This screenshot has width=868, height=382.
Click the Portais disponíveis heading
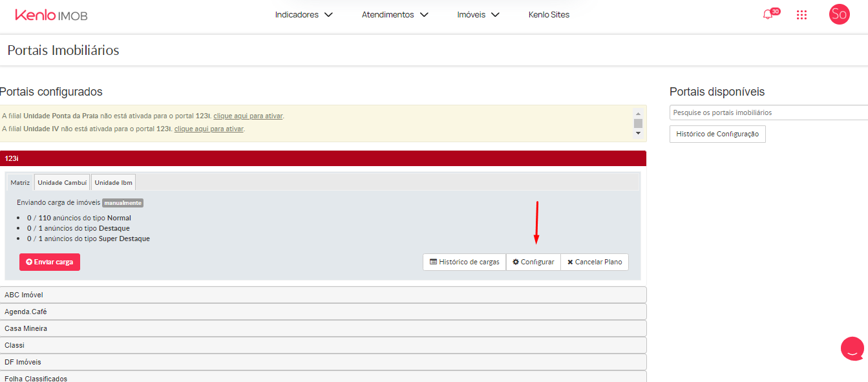(x=717, y=92)
